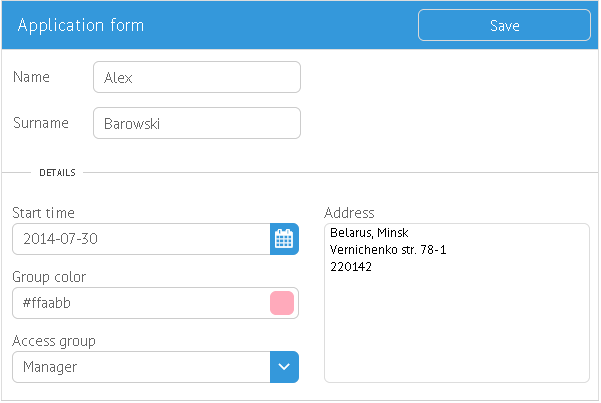Click the Name field label
The image size is (601, 403).
pos(31,77)
